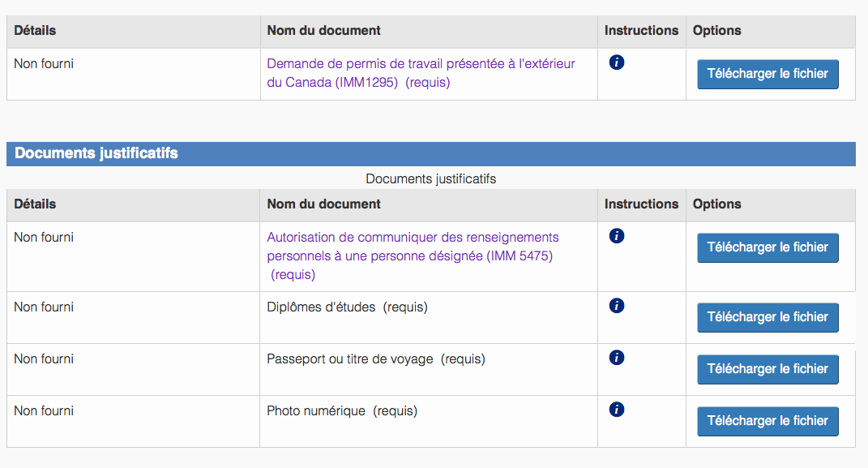
Task: Click the centered Documents justificatifs table caption
Action: 430,178
